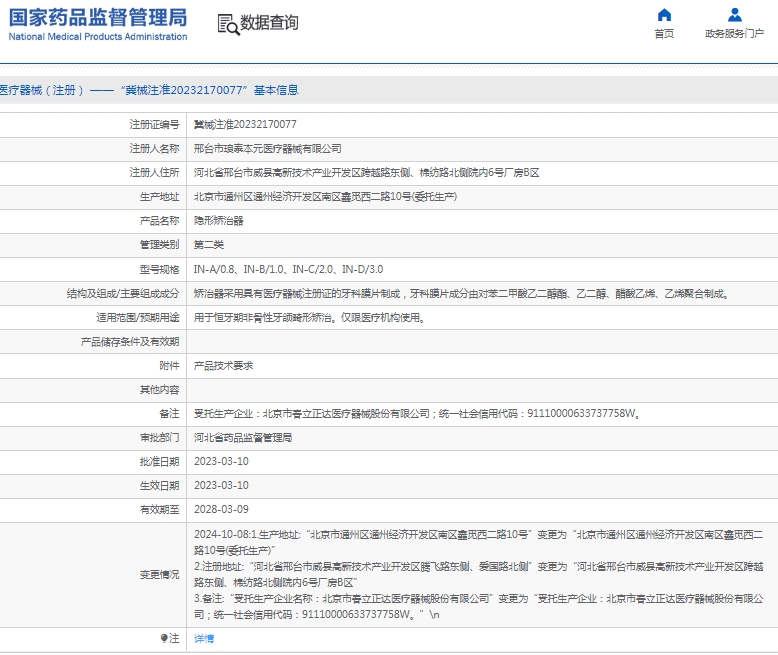Click the 政务服务门户 text label
Image resolution: width=778 pixels, height=655 pixels.
pyautogui.click(x=735, y=34)
